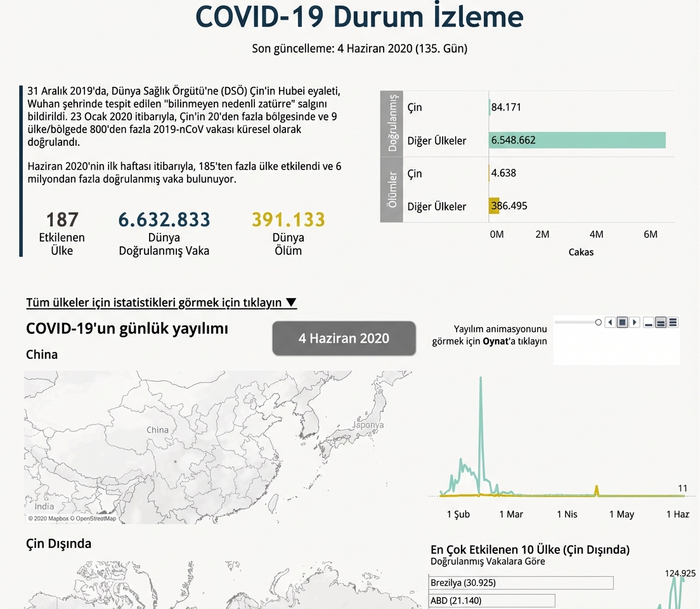700x609 pixels.
Task: Click the world confirmed cases number 6.632.833
Action: [x=164, y=220]
